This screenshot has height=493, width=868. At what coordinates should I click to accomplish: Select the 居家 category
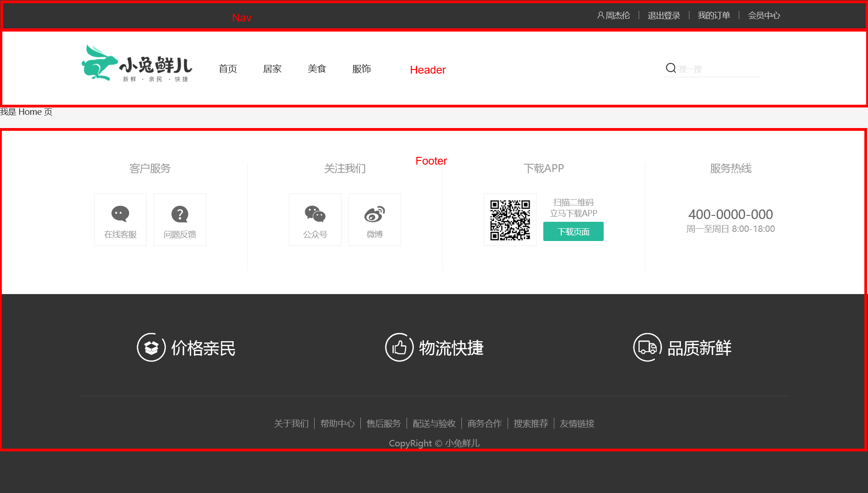coord(272,69)
